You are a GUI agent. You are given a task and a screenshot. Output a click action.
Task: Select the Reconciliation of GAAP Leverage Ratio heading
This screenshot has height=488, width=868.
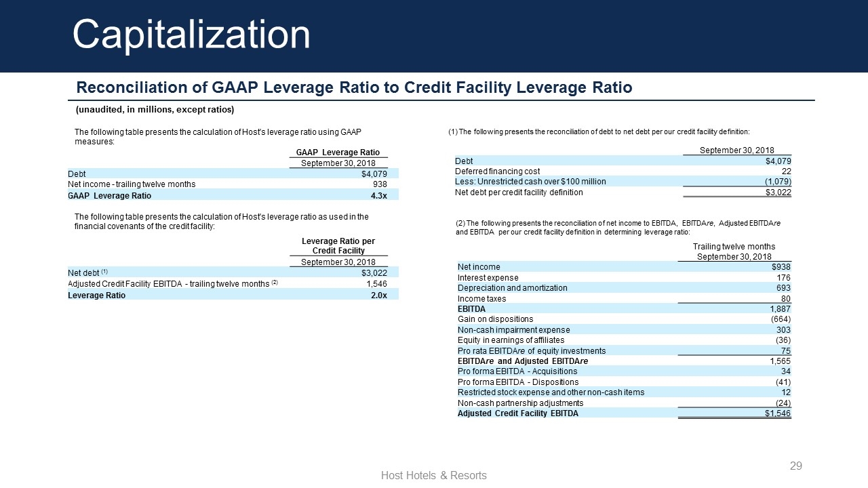point(354,87)
